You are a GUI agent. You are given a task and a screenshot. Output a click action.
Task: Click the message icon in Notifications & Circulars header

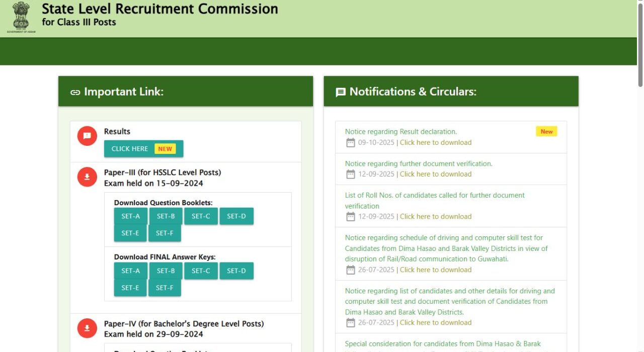tap(341, 92)
